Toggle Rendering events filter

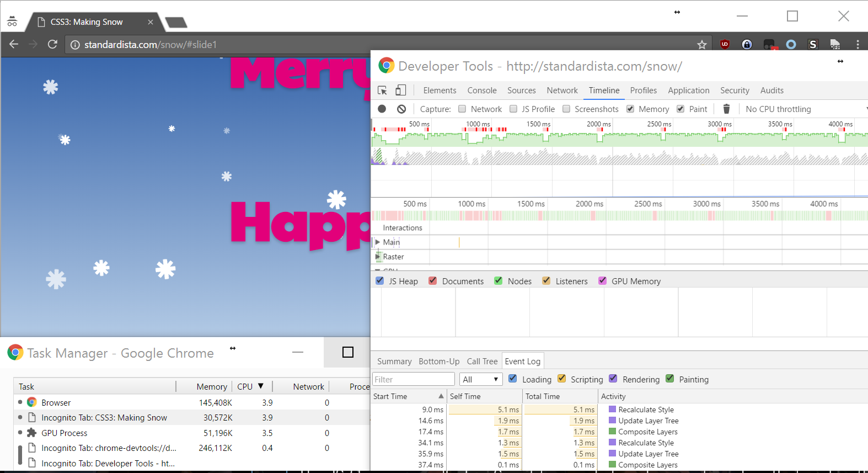coord(613,379)
